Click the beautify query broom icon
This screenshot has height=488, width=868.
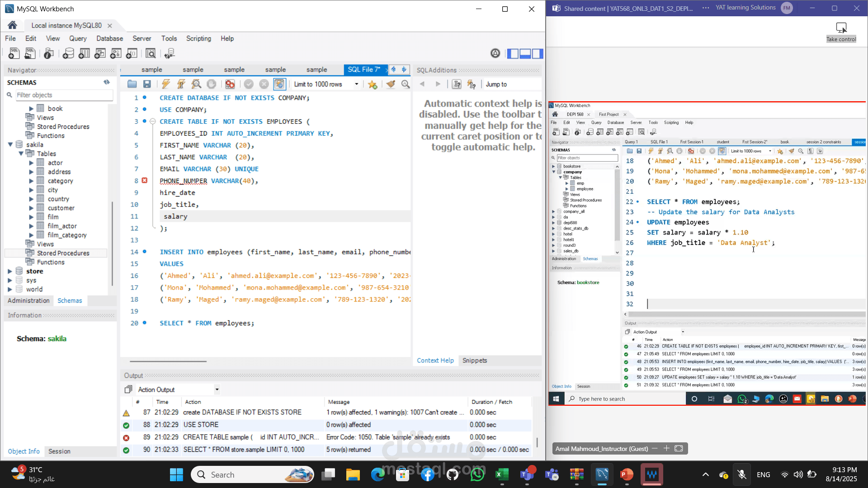(x=391, y=84)
